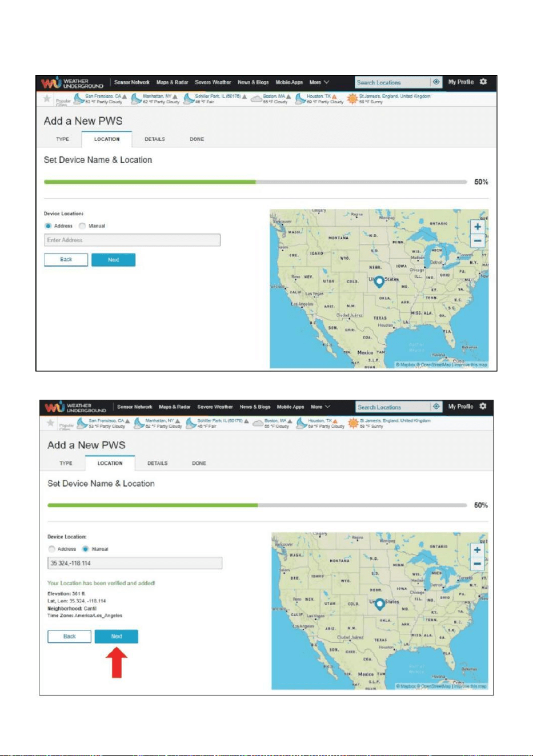
Task: Click Houston weather icon, lower screenshot
Action: [x=302, y=424]
